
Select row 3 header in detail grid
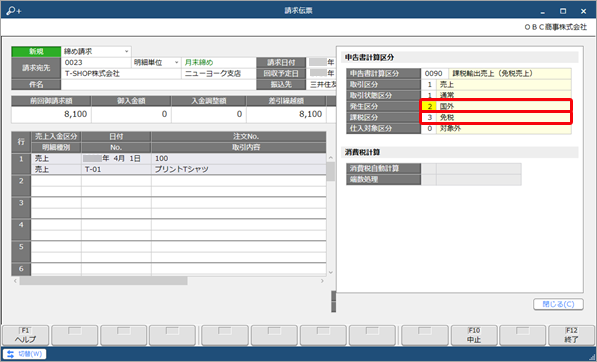21,208
